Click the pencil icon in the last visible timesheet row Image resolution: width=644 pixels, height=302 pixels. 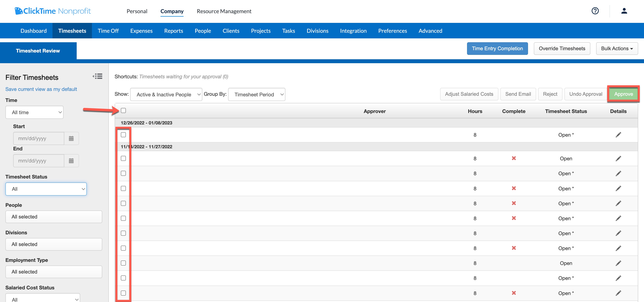(x=618, y=293)
